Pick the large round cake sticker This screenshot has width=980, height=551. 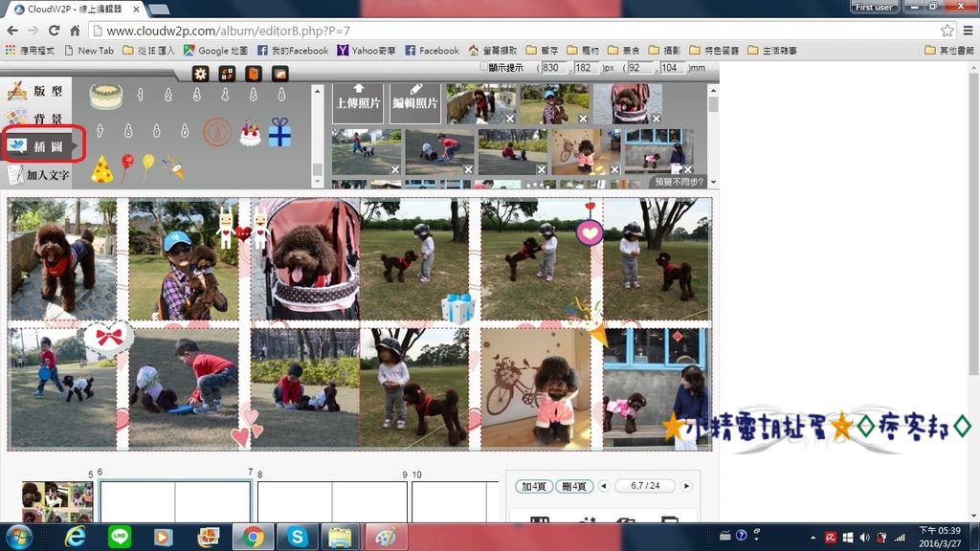coord(105,97)
